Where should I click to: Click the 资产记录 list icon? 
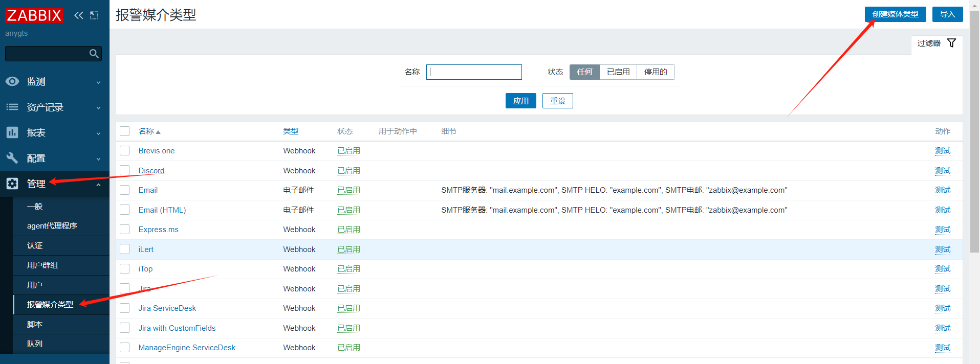click(12, 107)
